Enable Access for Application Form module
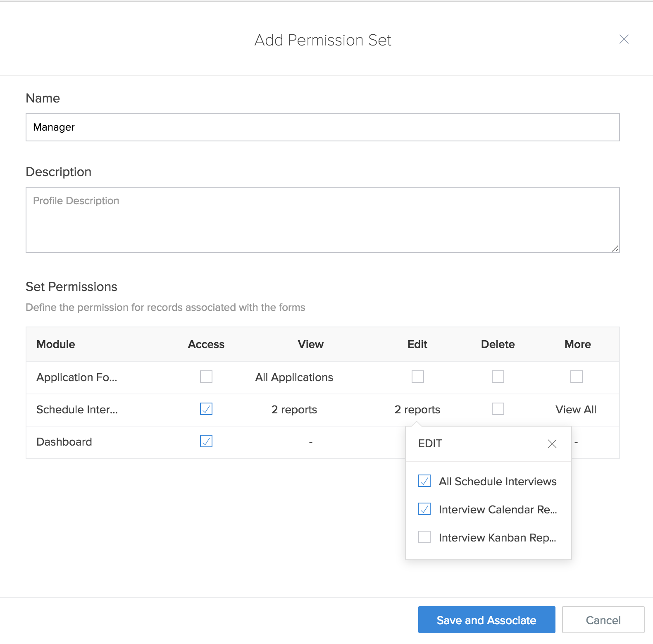Viewport: 653px width, 644px height. tap(206, 377)
